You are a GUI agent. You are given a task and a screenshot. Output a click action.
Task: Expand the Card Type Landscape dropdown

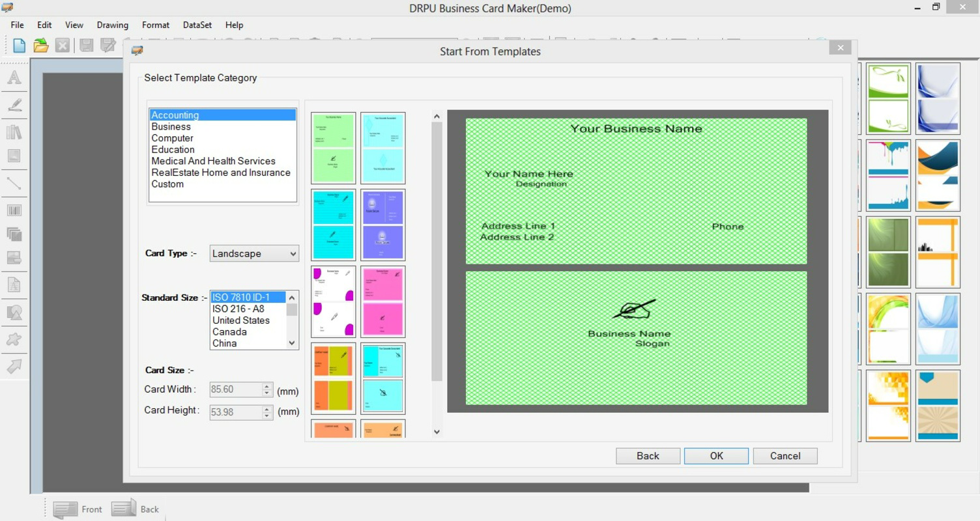293,253
